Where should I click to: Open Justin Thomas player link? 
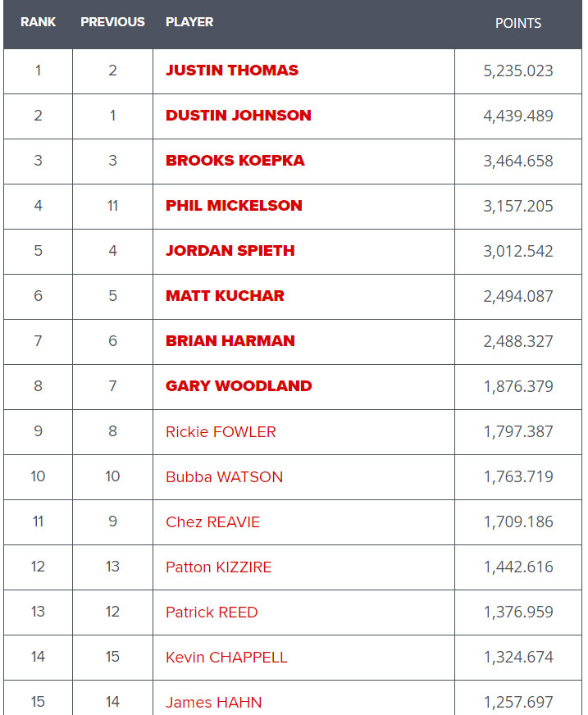[x=232, y=71]
